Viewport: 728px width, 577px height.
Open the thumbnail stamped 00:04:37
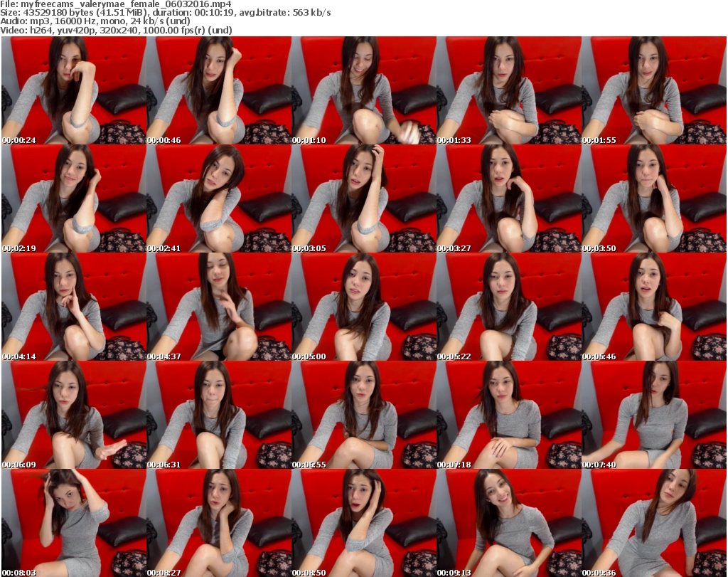[x=219, y=307]
